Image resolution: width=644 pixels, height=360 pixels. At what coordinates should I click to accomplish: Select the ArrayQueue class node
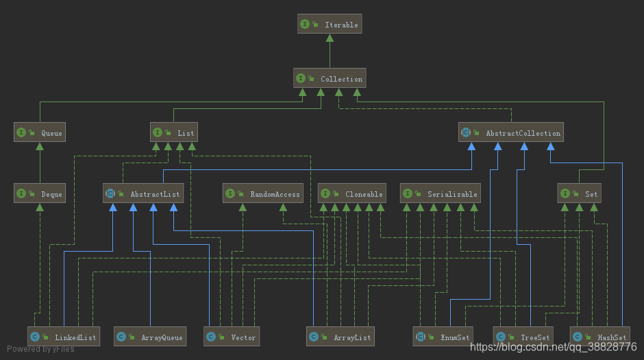point(150,337)
